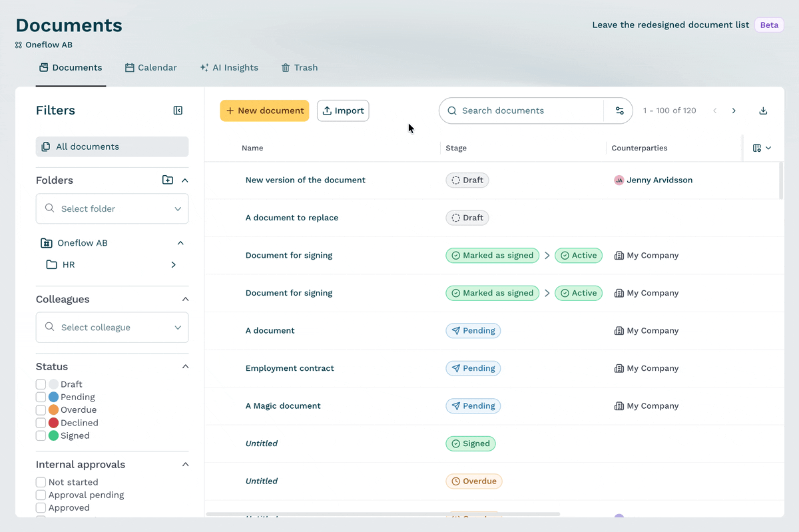Go to next page arrow
Screen dimensions: 799x532
(x=734, y=111)
